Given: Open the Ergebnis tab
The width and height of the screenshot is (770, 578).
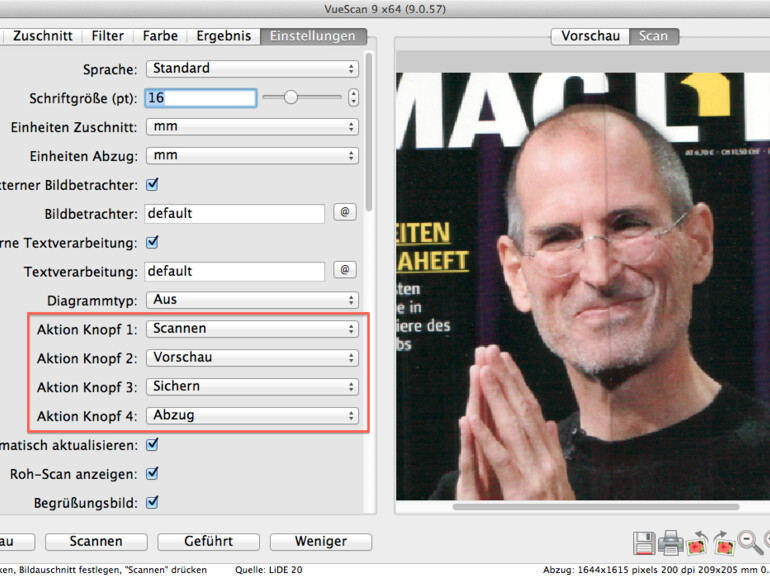Looking at the screenshot, I should pos(223,36).
